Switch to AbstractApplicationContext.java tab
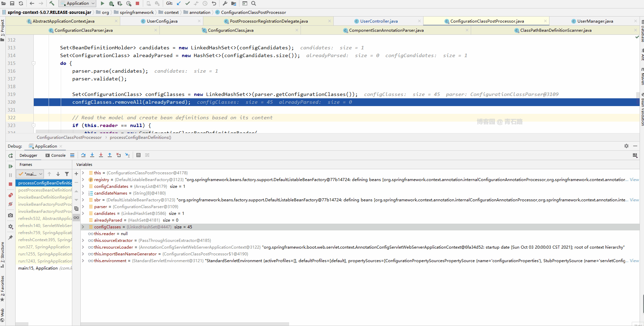The width and height of the screenshot is (644, 326). coord(63,21)
